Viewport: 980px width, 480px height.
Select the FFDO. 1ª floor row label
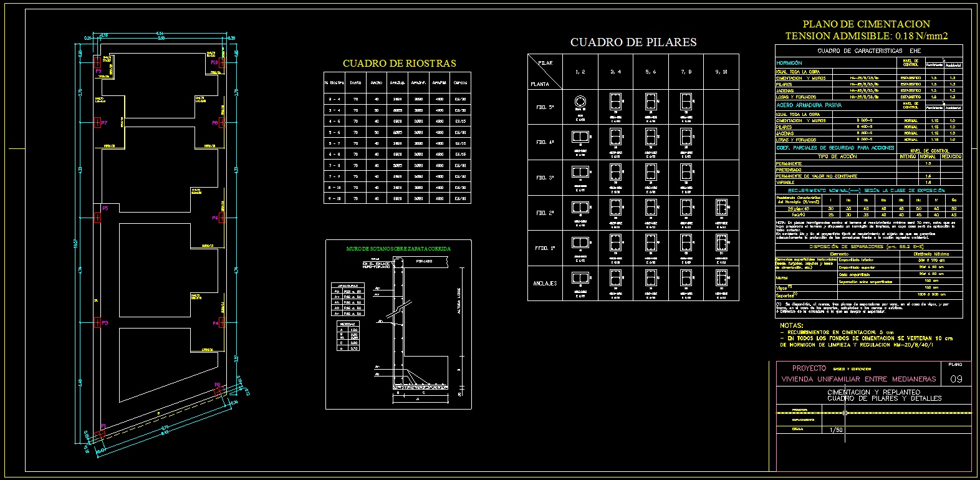(x=545, y=248)
